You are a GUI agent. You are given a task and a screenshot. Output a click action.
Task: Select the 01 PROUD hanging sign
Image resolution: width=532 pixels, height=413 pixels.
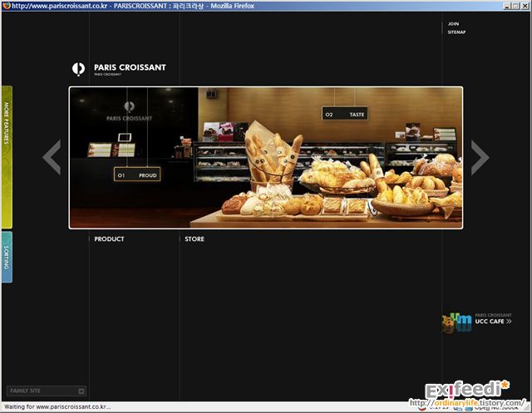pyautogui.click(x=137, y=175)
